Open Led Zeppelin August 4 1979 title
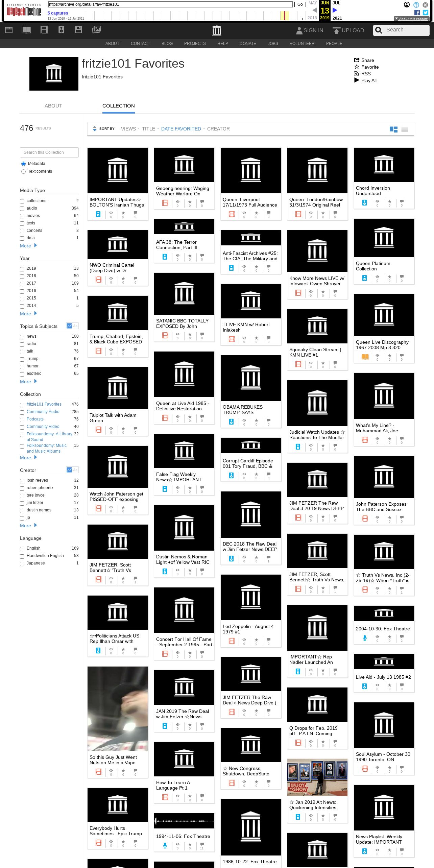The height and width of the screenshot is (868, 434). pyautogui.click(x=248, y=629)
